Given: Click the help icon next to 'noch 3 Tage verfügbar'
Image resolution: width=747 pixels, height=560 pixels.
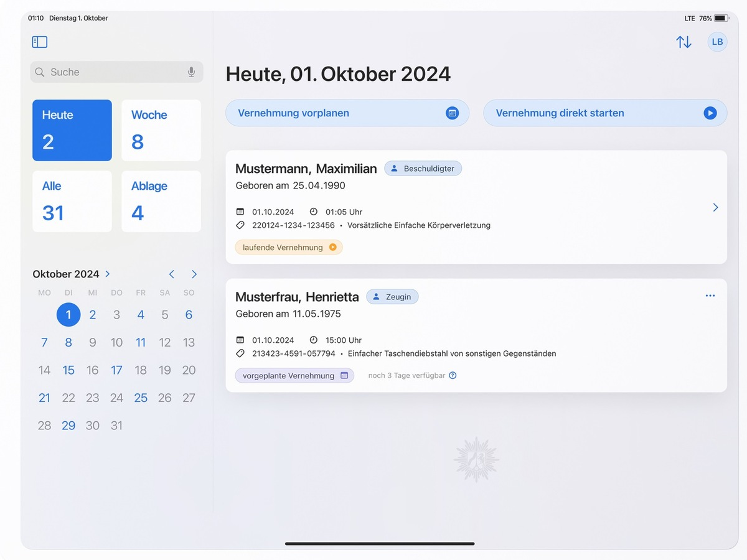Looking at the screenshot, I should 453,375.
